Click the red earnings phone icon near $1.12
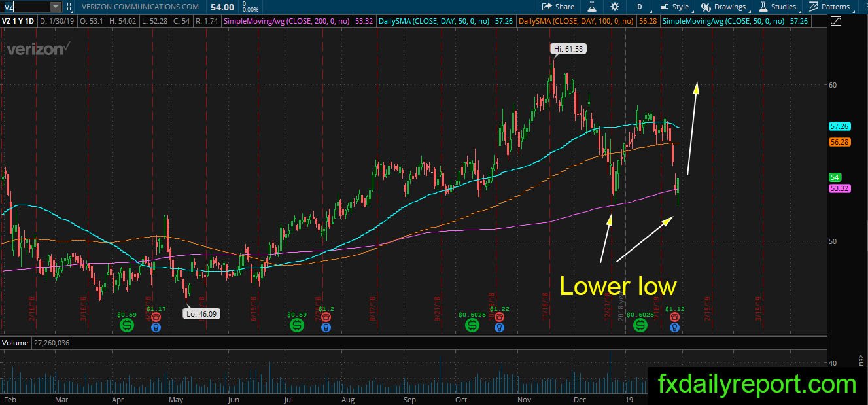Image resolution: width=868 pixels, height=405 pixels. [674, 317]
